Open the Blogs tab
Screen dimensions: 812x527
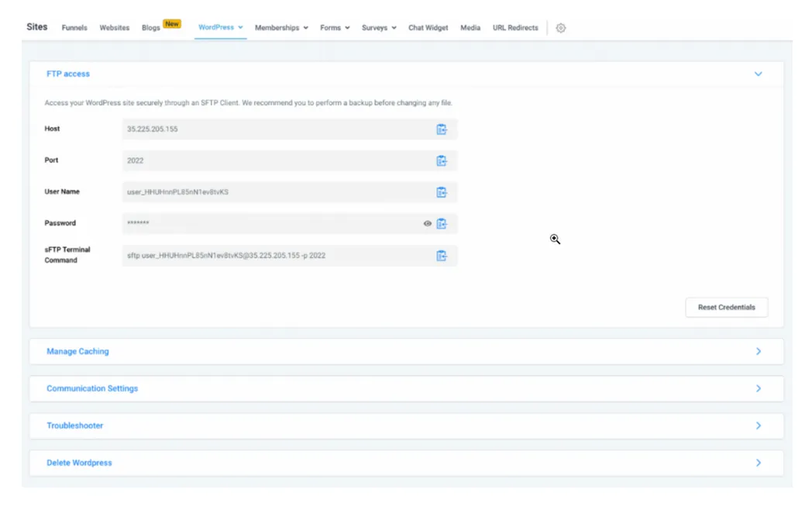point(150,28)
